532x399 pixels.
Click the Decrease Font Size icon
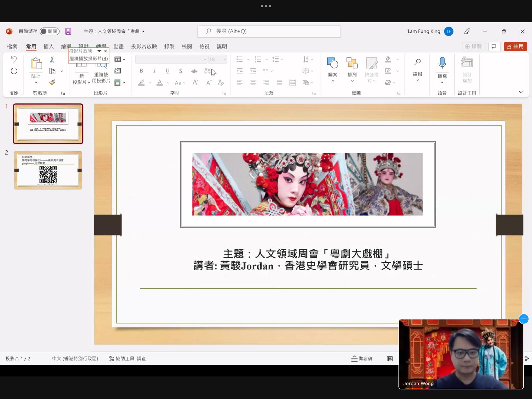point(208,82)
